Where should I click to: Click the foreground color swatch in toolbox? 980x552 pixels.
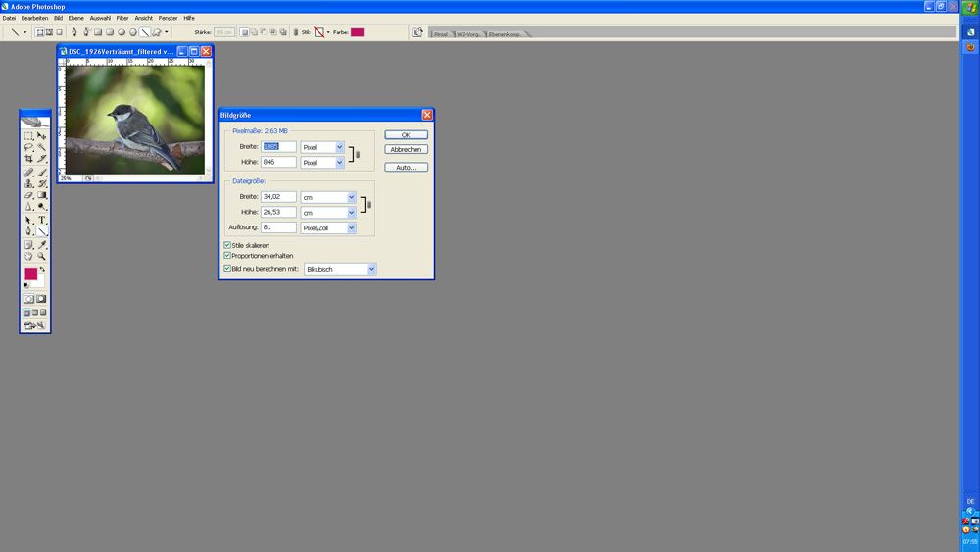coord(29,273)
